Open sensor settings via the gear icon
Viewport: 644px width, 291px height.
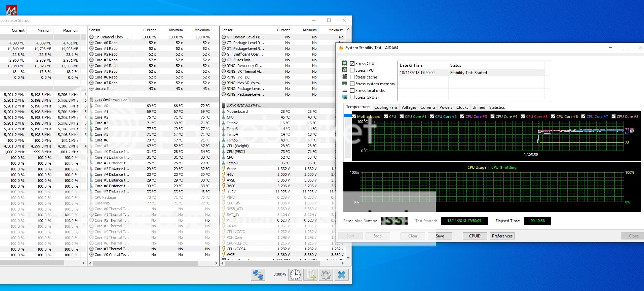(326, 274)
